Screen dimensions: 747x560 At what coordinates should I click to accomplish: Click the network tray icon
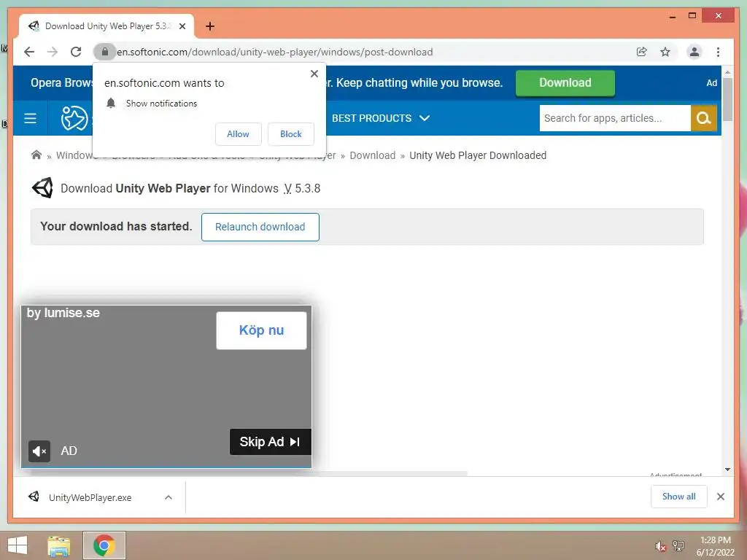(678, 546)
